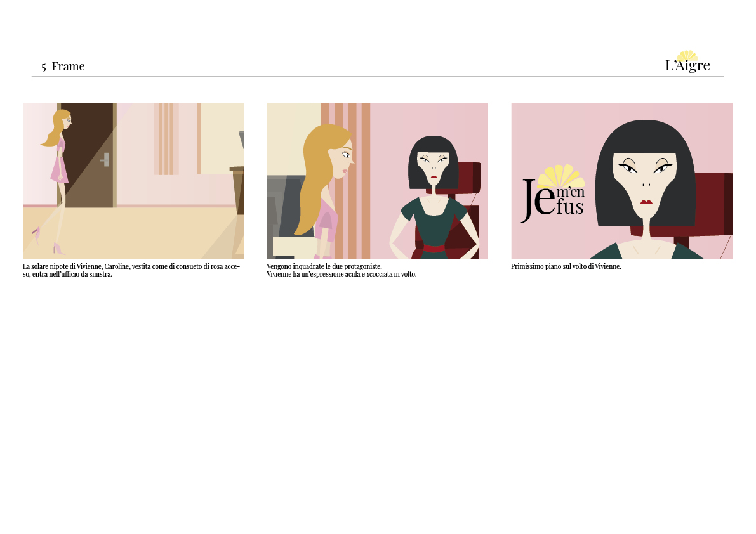Click caption 'Vengono inquadrate le due protagoniste.'
Viewport: 756px width, 534px height.
[324, 266]
